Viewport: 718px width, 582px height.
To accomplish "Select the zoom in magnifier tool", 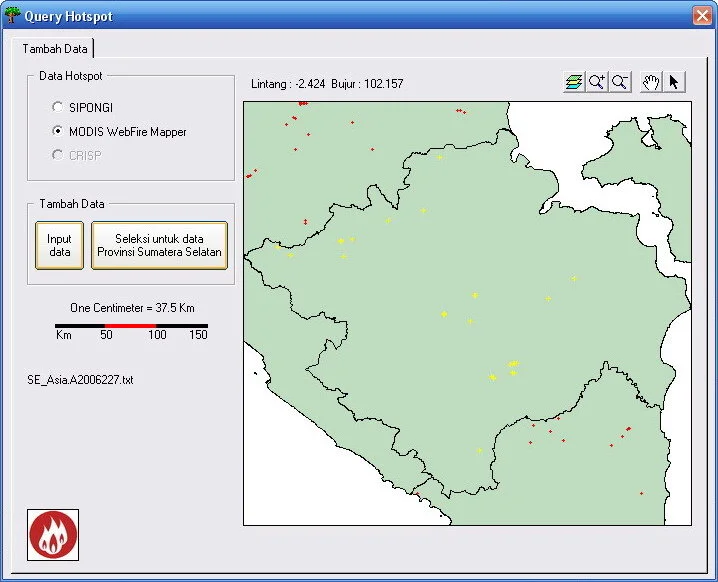I will 597,82.
